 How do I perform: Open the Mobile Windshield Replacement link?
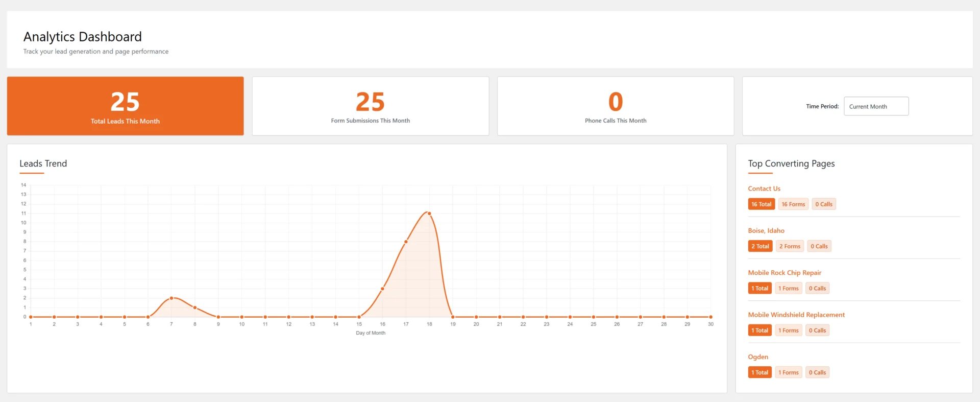(x=796, y=315)
